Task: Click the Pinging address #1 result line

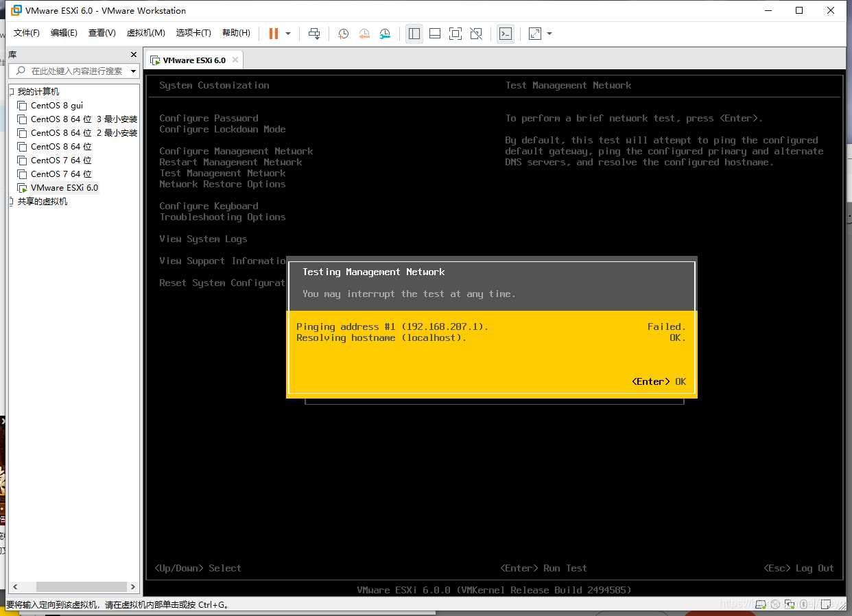Action: click(491, 327)
